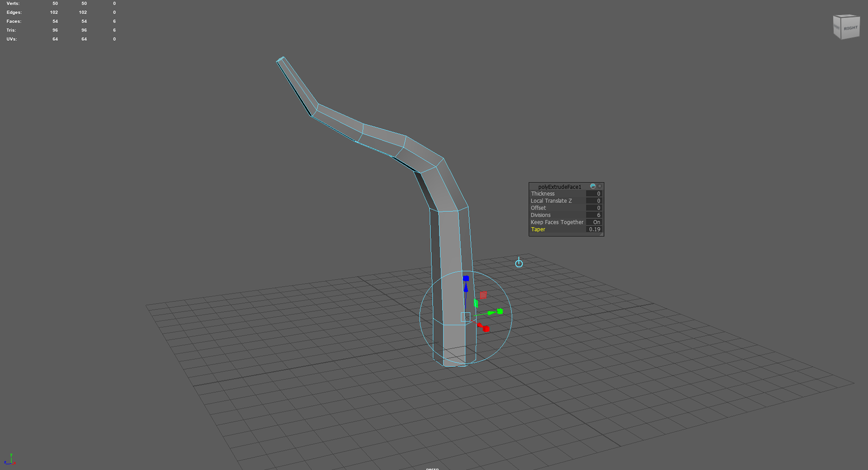
Task: Click the Offset value field
Action: 594,208
